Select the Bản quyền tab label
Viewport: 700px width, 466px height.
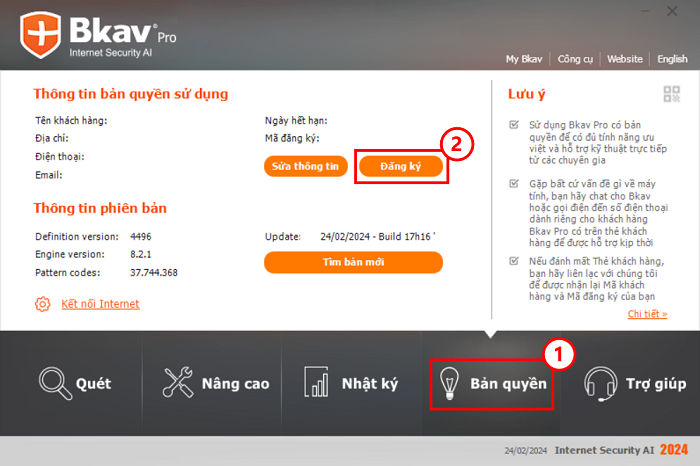pyautogui.click(x=508, y=383)
